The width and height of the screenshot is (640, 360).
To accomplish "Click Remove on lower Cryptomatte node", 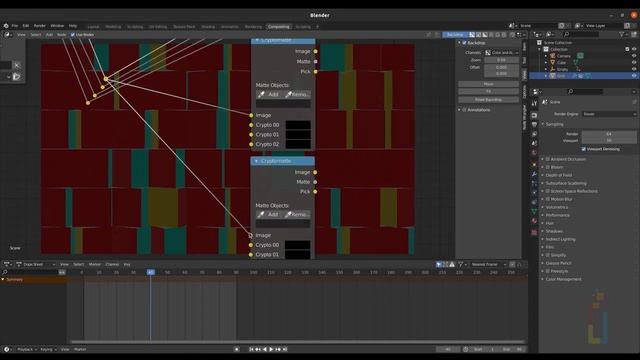I will coord(297,214).
